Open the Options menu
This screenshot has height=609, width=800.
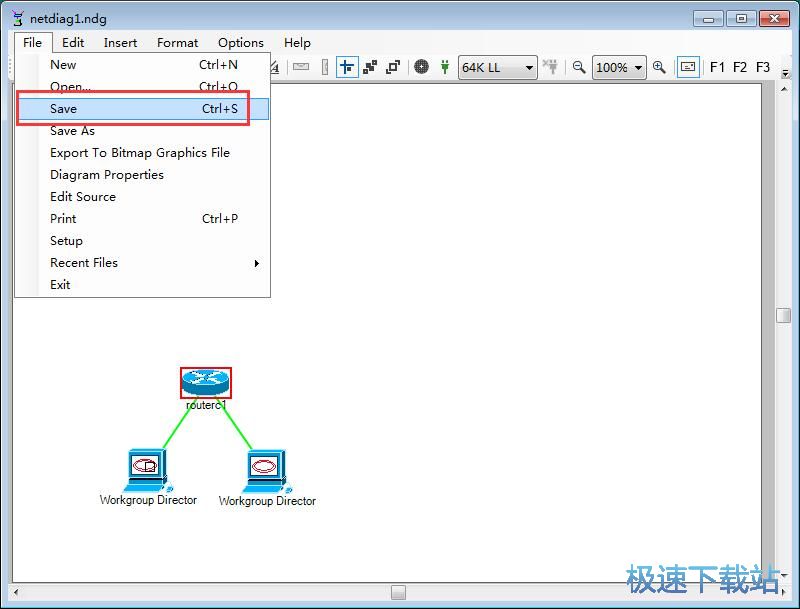[241, 42]
